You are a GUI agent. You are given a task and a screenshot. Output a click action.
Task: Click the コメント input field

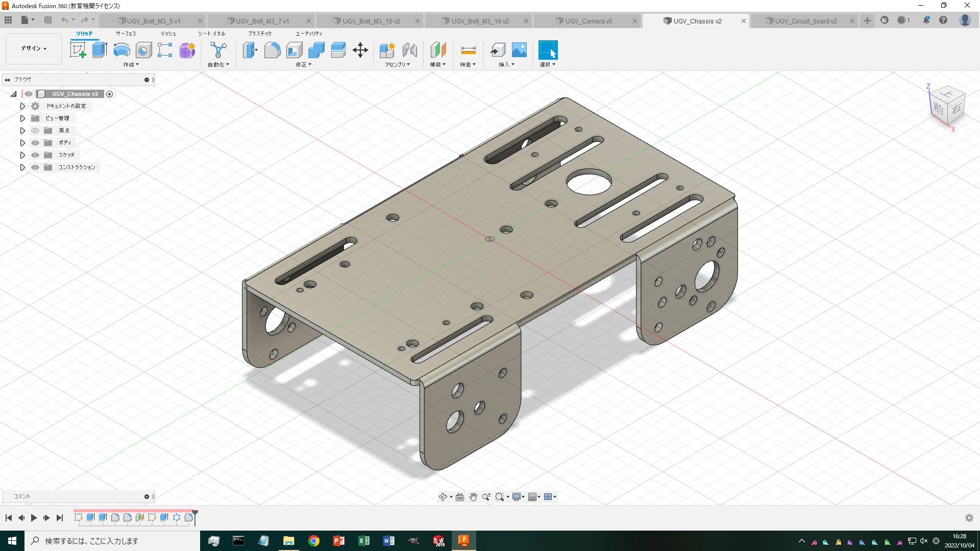pyautogui.click(x=77, y=495)
